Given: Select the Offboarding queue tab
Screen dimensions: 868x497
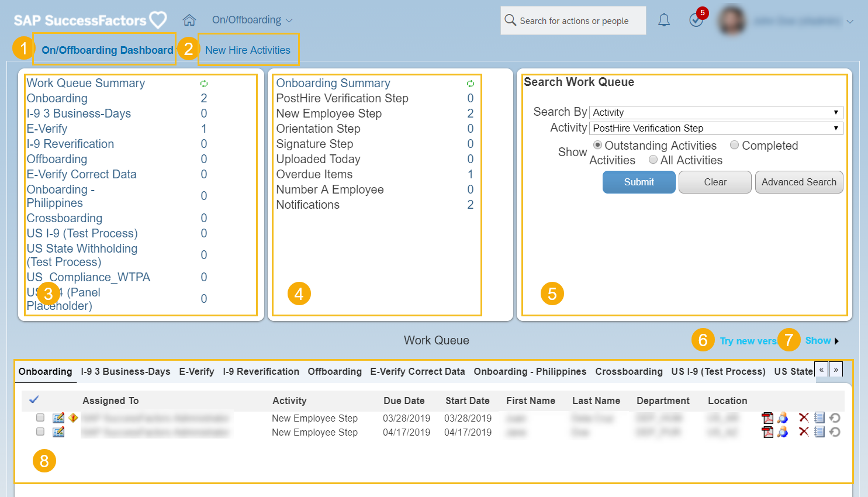Looking at the screenshot, I should tap(335, 371).
